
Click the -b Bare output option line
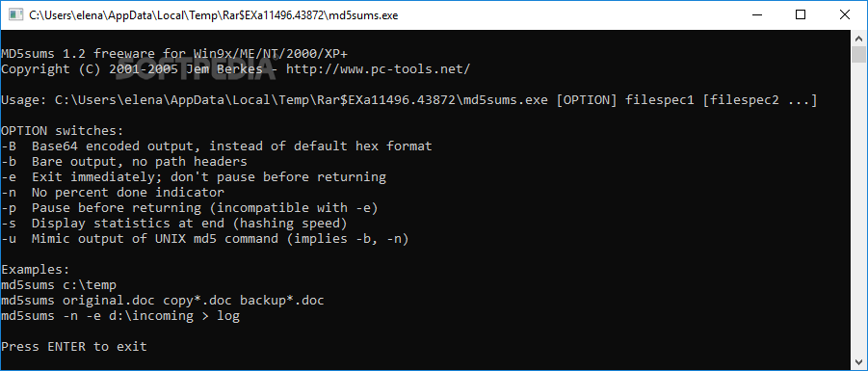click(124, 162)
